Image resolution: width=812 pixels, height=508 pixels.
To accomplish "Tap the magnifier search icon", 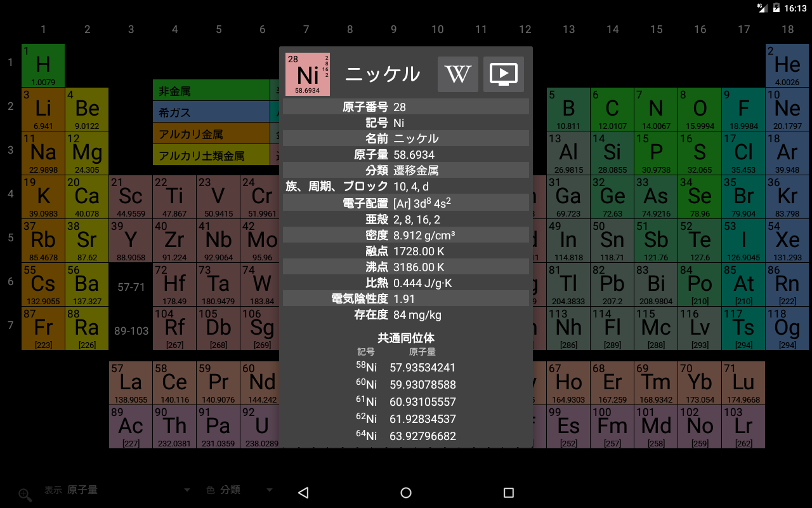I will (25, 495).
